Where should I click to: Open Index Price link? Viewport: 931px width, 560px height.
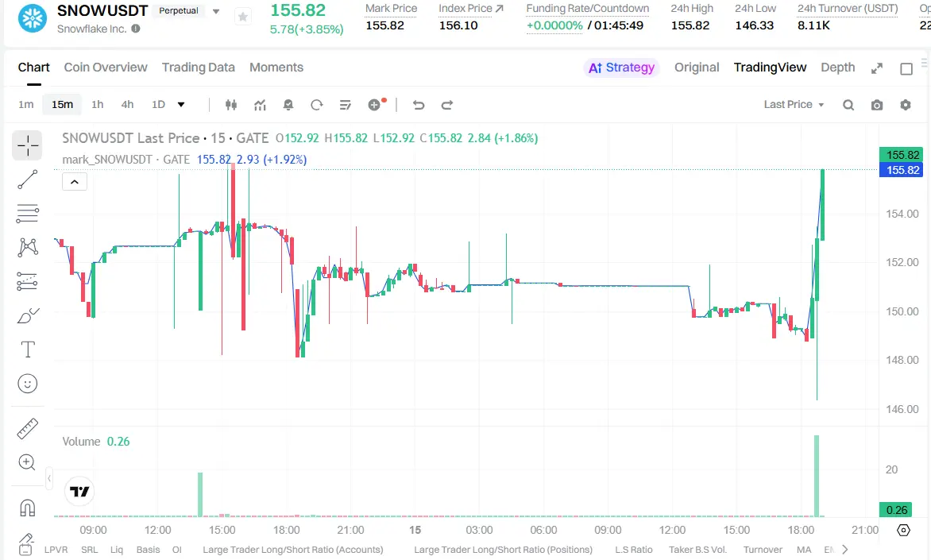[x=470, y=8]
